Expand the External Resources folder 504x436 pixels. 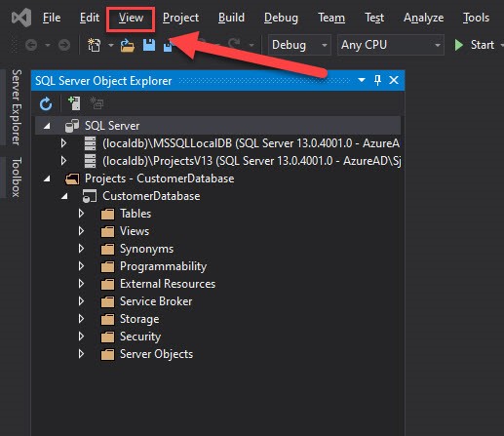[81, 284]
